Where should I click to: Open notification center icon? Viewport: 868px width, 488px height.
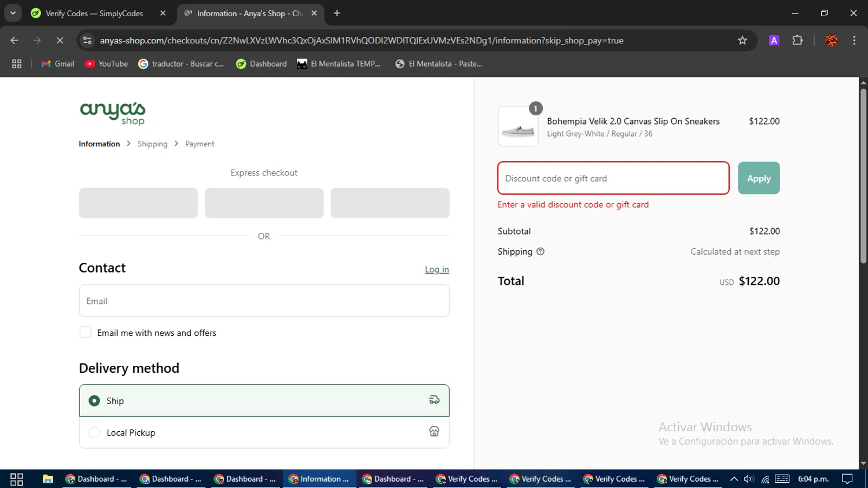(848, 479)
